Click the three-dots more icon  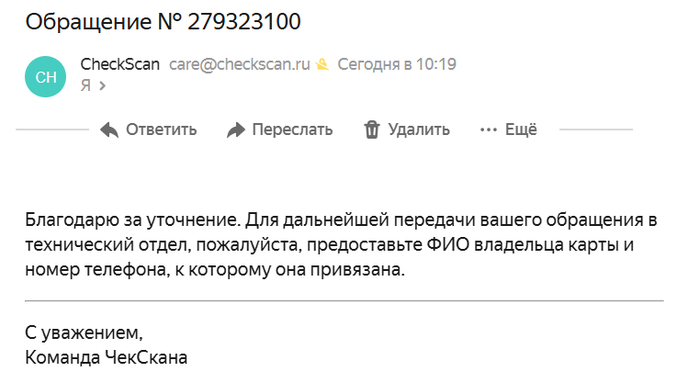tap(488, 130)
